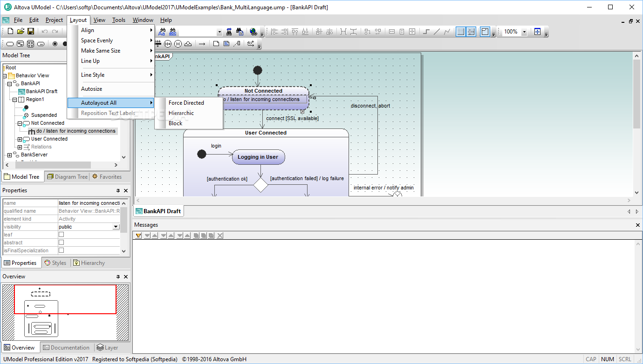Click Autosize in Layout menu

pyautogui.click(x=111, y=89)
